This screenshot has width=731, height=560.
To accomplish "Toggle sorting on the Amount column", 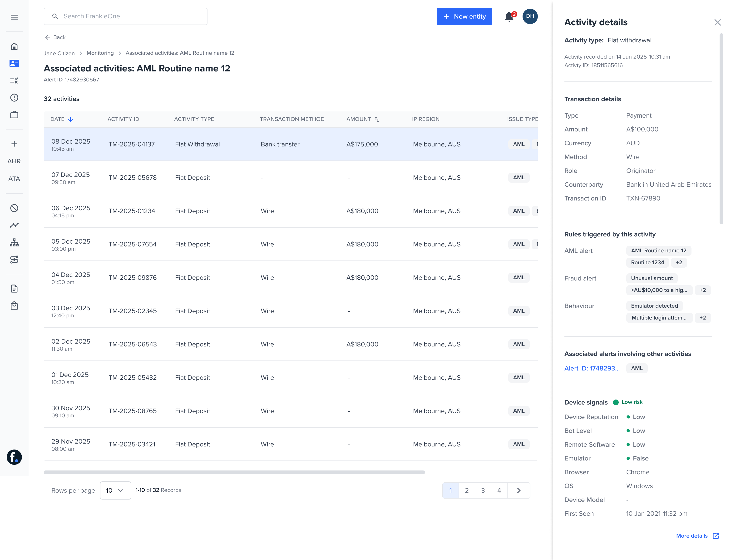I will [x=377, y=119].
